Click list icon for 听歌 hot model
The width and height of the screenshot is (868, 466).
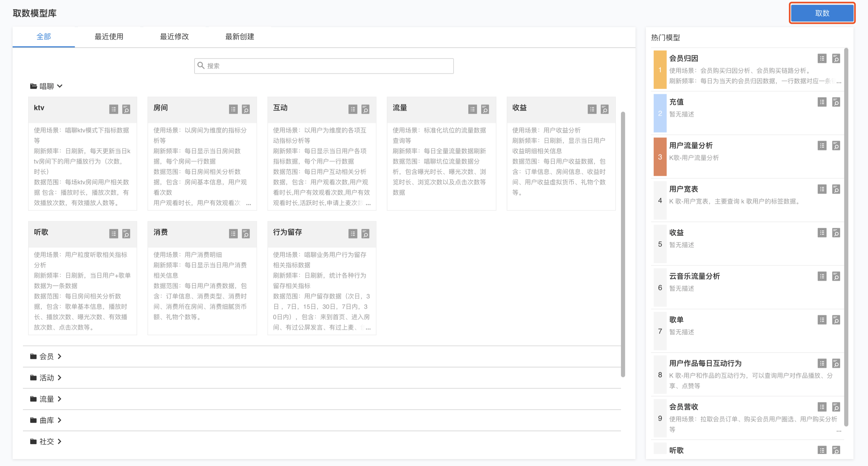pyautogui.click(x=822, y=450)
